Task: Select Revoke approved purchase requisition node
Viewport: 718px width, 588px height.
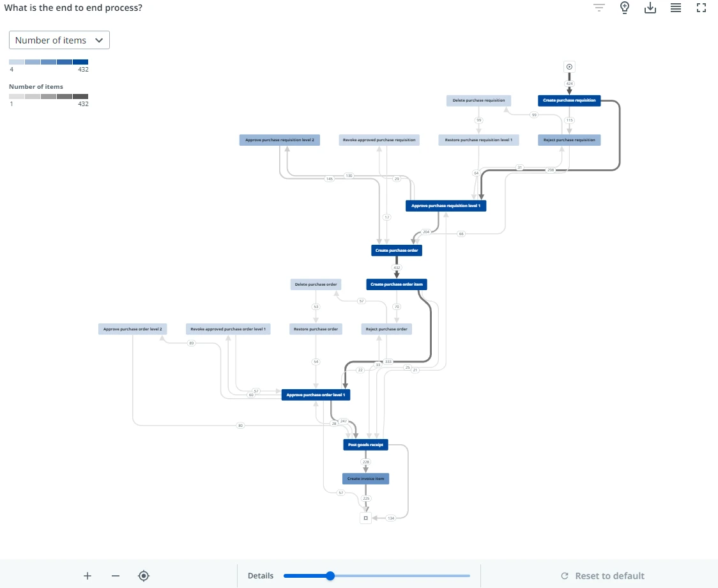Action: coord(379,140)
